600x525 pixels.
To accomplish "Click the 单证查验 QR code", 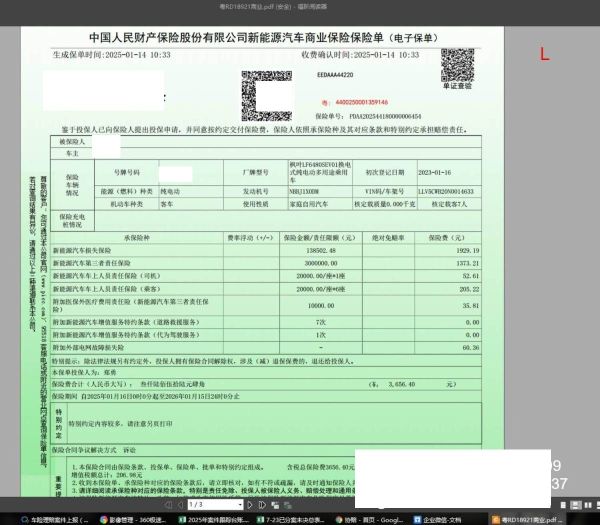I will [457, 65].
